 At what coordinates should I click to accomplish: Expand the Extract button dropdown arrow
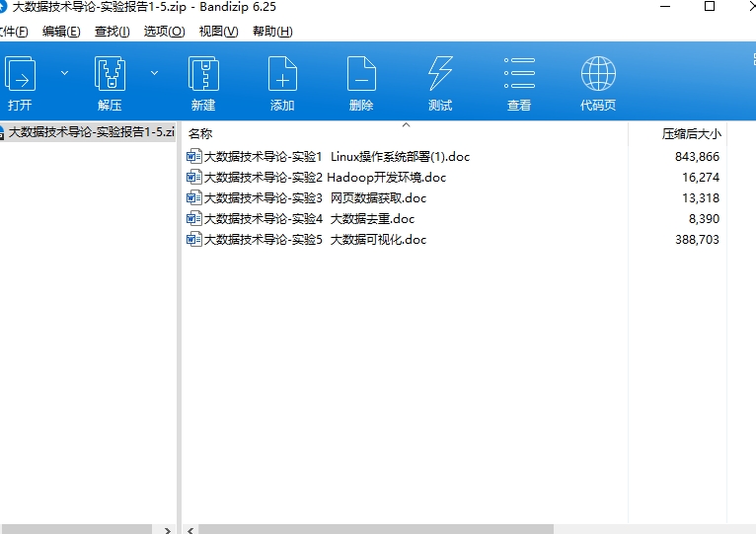click(154, 73)
